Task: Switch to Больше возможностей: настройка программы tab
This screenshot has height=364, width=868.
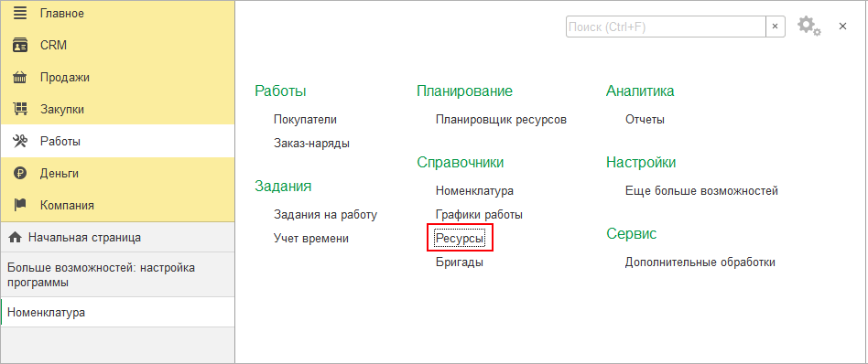Action: (118, 275)
